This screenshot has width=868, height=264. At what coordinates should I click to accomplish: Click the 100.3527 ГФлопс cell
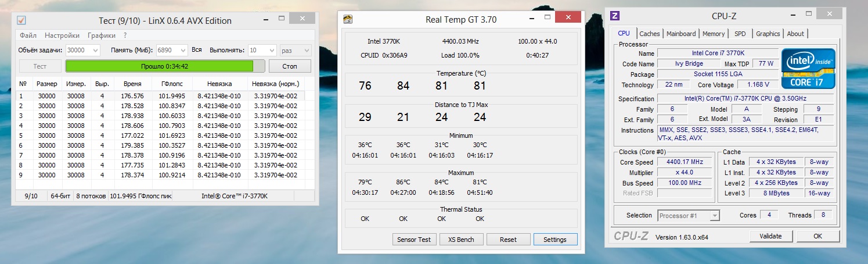(x=171, y=145)
